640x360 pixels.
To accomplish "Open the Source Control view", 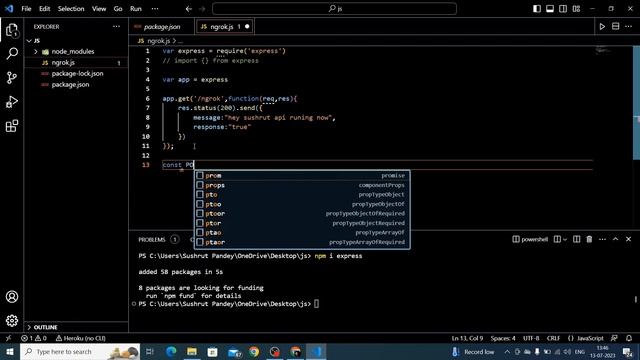I will (12, 78).
